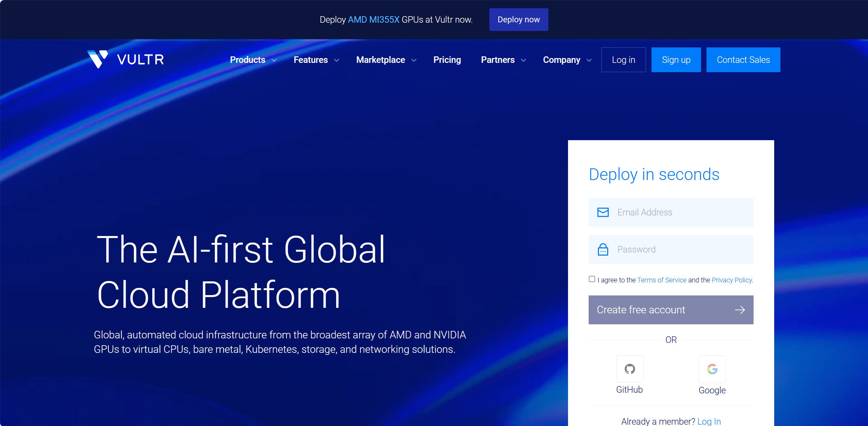Open the Features menu
This screenshot has width=868, height=426.
[311, 60]
